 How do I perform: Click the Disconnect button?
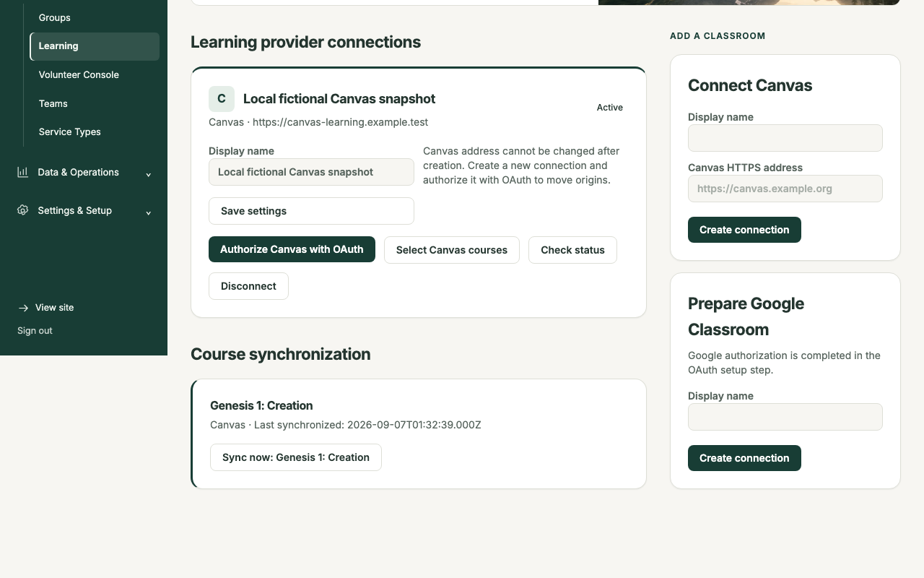(248, 286)
